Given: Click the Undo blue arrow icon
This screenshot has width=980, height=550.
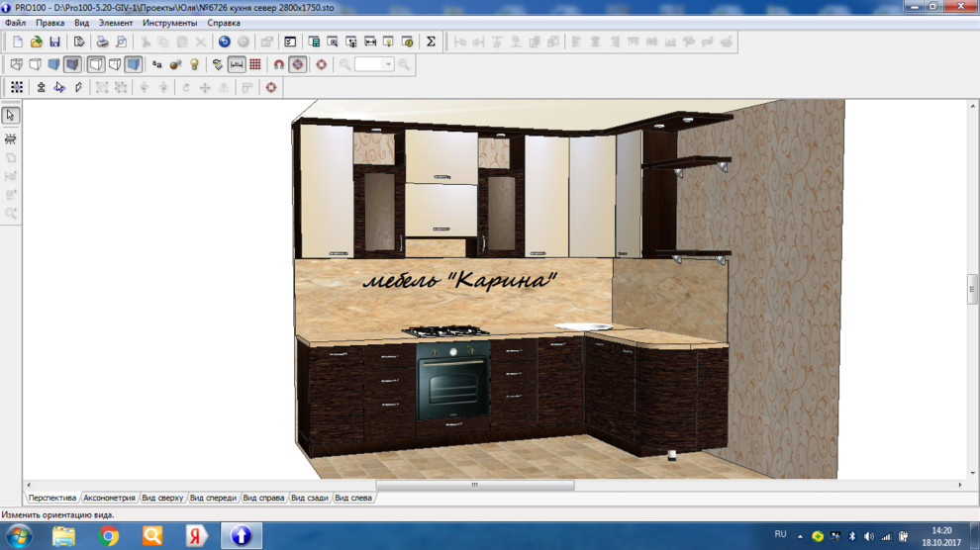Looking at the screenshot, I should (224, 42).
